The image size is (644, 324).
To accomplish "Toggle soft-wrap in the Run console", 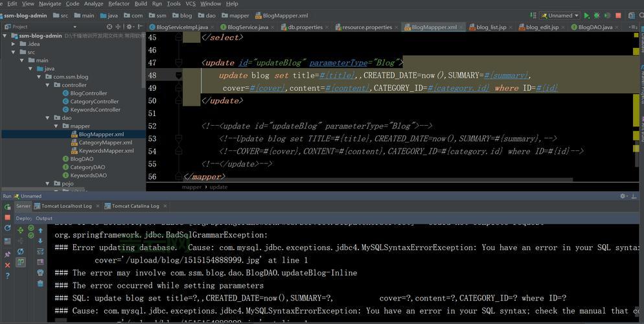I will coord(40,251).
